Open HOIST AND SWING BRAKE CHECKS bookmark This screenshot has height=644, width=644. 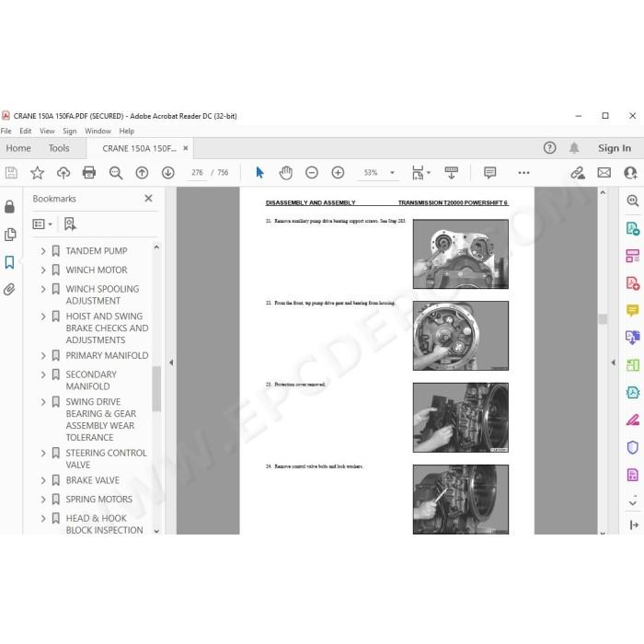(x=107, y=328)
